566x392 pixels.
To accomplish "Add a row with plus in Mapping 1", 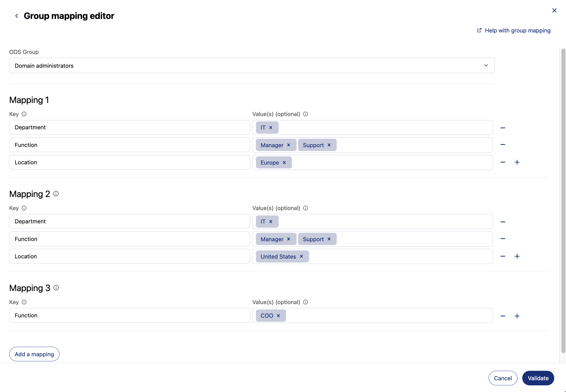I will click(517, 162).
